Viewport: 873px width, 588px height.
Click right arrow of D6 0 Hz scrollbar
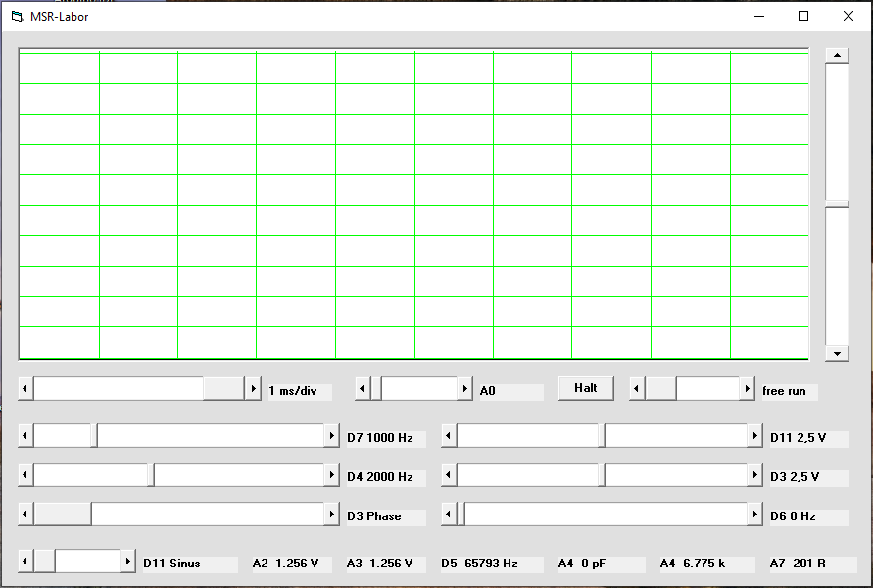754,514
